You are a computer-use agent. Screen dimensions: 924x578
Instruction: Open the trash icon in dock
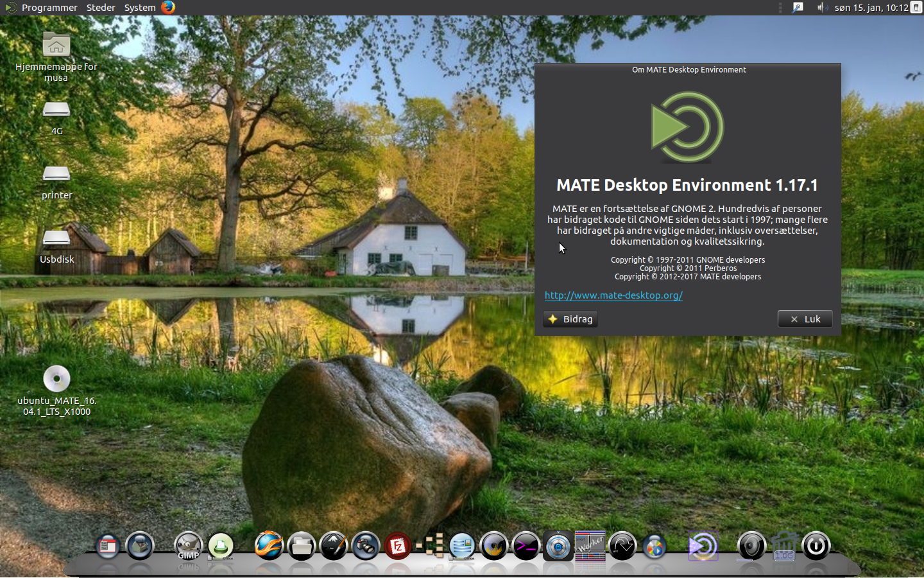784,547
